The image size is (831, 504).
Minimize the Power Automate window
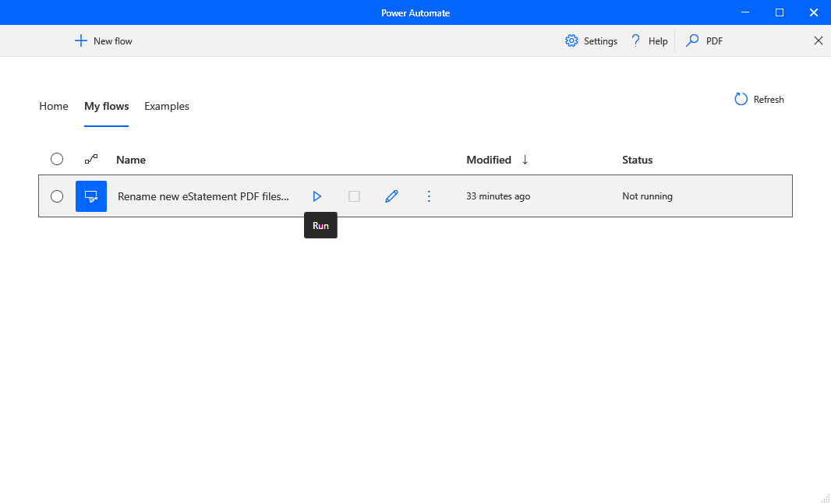pos(745,12)
